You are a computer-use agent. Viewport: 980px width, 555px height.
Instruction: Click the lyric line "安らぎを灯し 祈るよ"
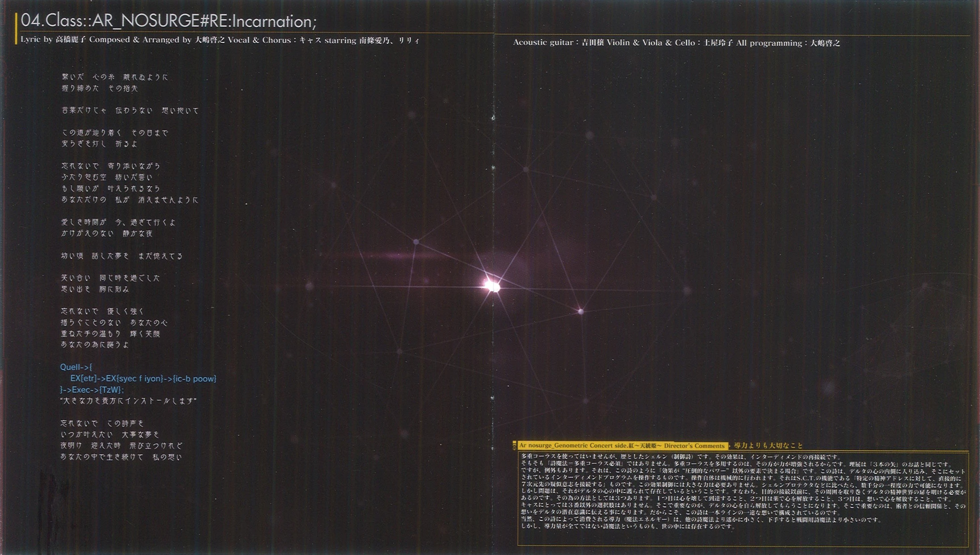pos(99,144)
